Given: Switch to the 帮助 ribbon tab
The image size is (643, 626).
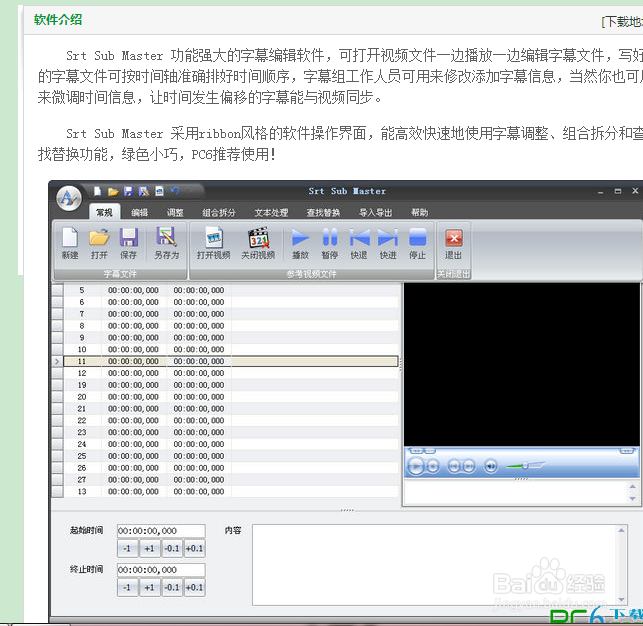Looking at the screenshot, I should pyautogui.click(x=420, y=212).
